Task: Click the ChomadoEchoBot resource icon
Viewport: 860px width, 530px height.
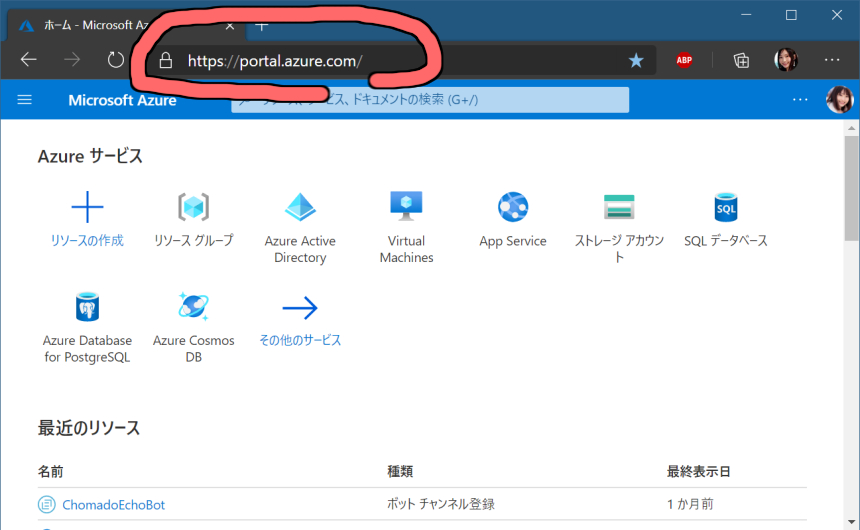Action: (47, 504)
